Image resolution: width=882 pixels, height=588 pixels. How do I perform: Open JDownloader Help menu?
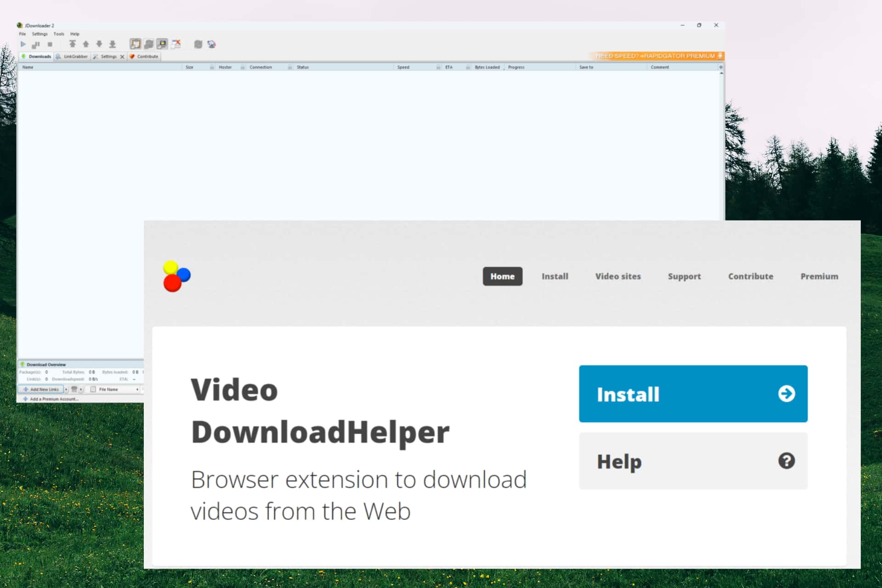pyautogui.click(x=74, y=34)
